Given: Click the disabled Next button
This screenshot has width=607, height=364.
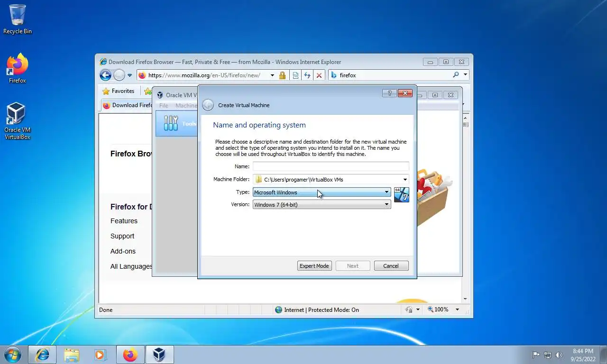Looking at the screenshot, I should (353, 266).
